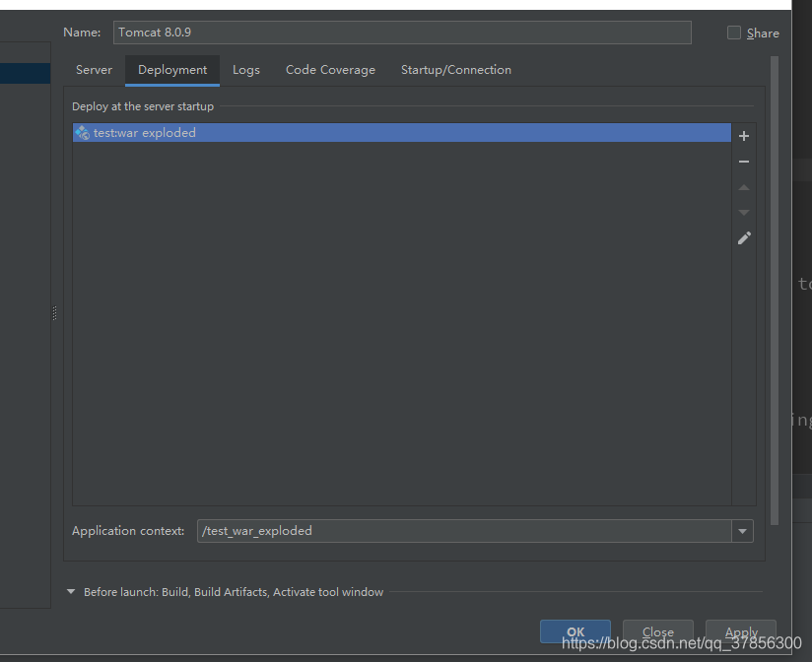Move artifact up with the up arrow

[x=744, y=187]
